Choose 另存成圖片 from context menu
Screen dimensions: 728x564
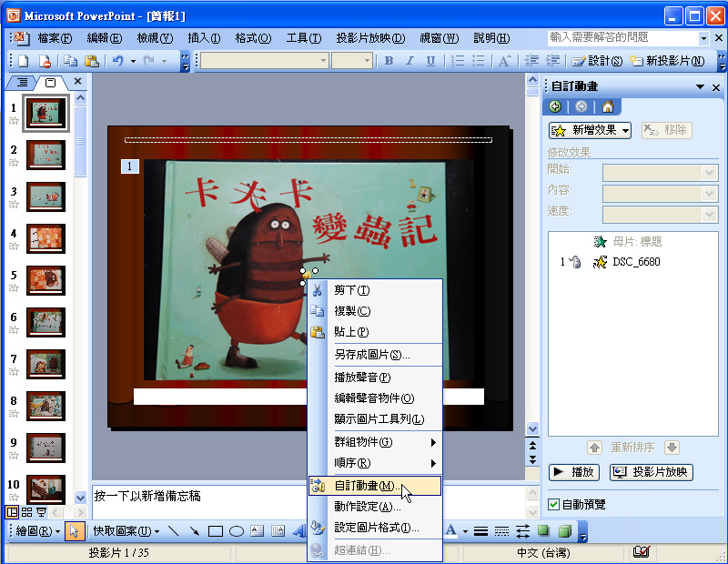375,355
